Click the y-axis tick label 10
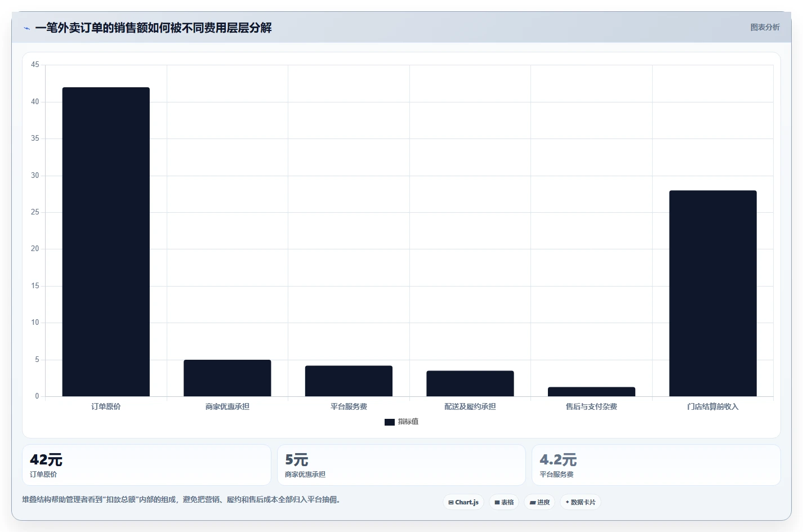The height and width of the screenshot is (532, 803). 35,323
